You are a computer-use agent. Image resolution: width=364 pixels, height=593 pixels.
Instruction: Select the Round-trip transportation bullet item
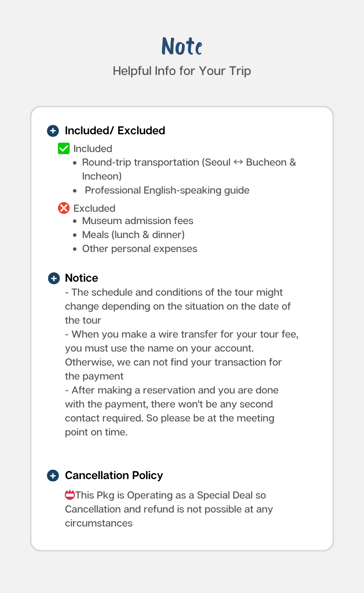click(x=189, y=169)
